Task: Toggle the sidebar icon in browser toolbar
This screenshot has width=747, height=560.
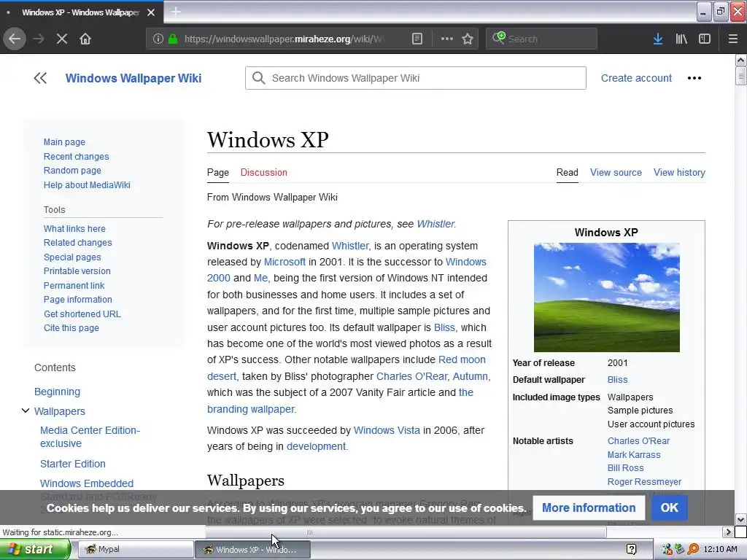Action: [705, 39]
